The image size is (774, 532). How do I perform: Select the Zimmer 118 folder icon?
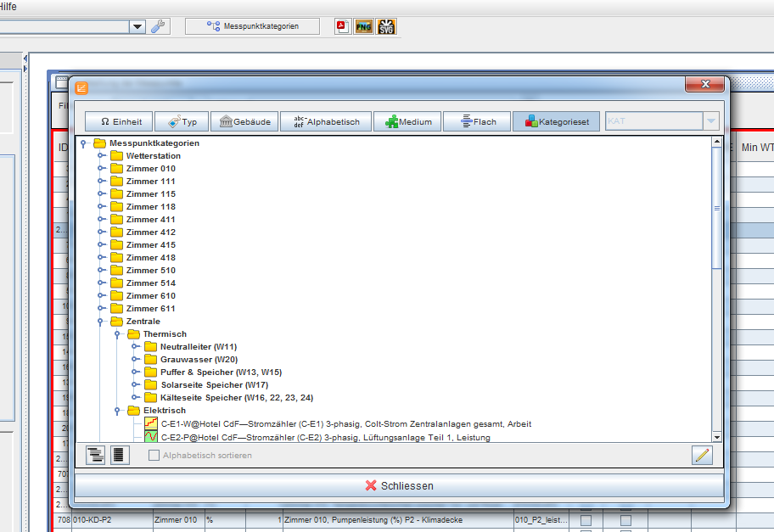[116, 207]
